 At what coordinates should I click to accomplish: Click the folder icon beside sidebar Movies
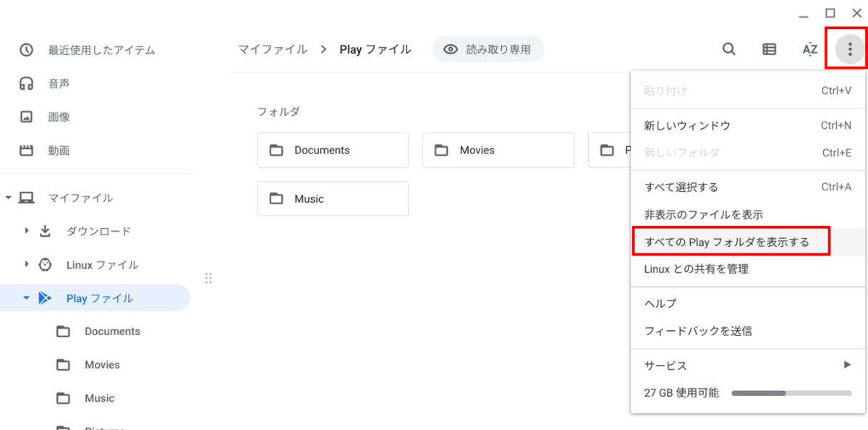64,365
